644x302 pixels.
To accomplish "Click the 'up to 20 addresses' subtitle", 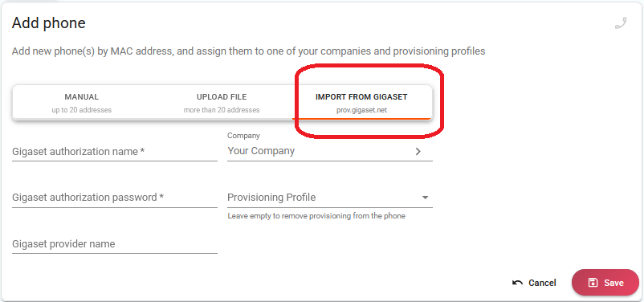I will 82,110.
